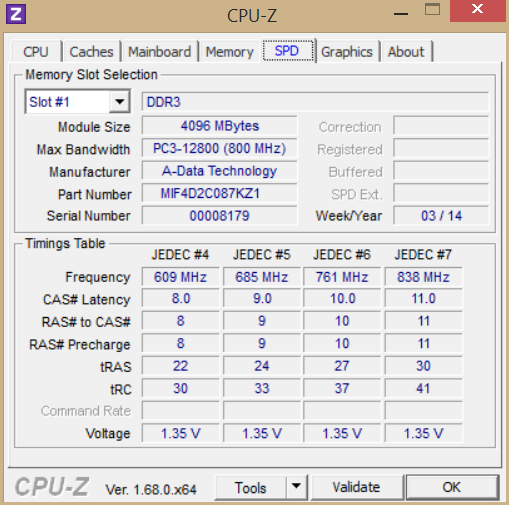Open the Memory tab
Screen dimensions: 509x505
[x=229, y=52]
